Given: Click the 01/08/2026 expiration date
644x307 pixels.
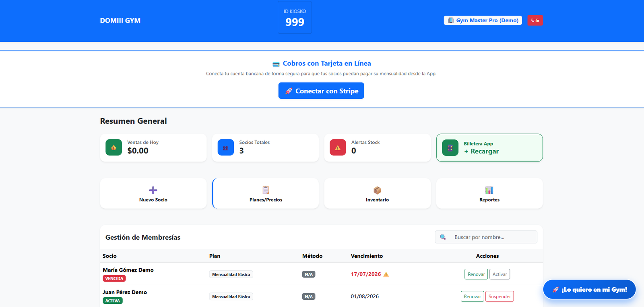Looking at the screenshot, I should pos(365,297).
